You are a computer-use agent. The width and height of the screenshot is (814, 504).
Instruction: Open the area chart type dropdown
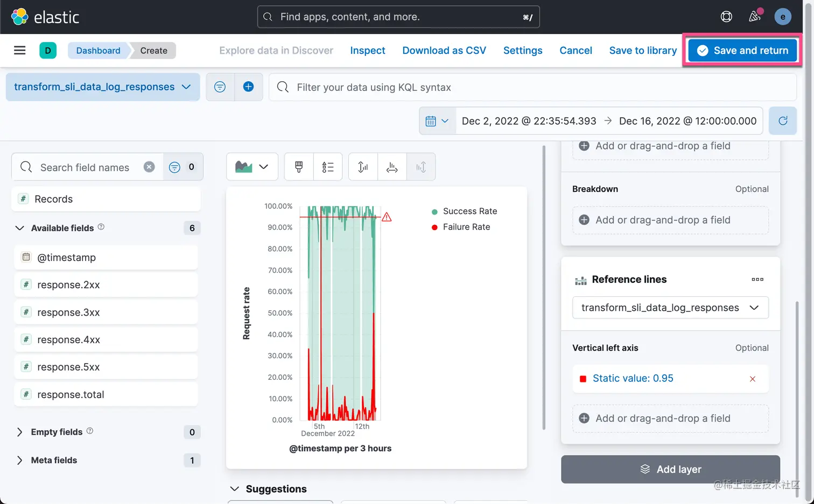252,167
